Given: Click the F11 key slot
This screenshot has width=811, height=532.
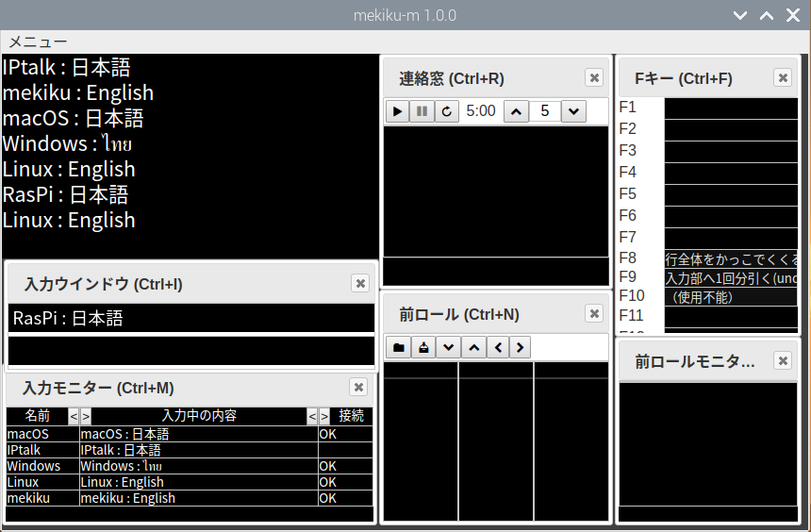Looking at the screenshot, I should pos(731,317).
